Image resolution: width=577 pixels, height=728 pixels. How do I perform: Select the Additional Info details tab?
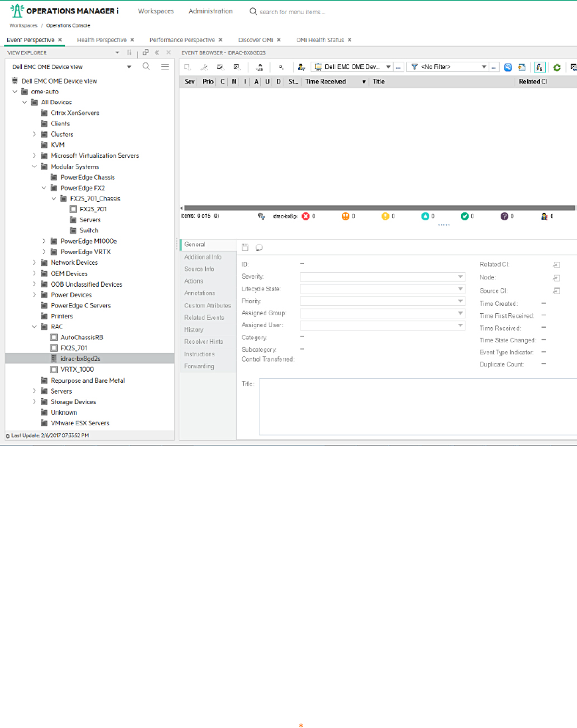coord(203,257)
